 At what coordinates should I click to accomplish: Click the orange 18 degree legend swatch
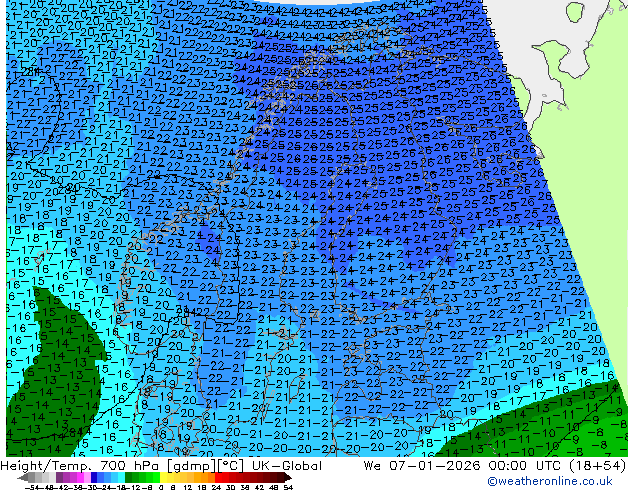[x=204, y=477]
